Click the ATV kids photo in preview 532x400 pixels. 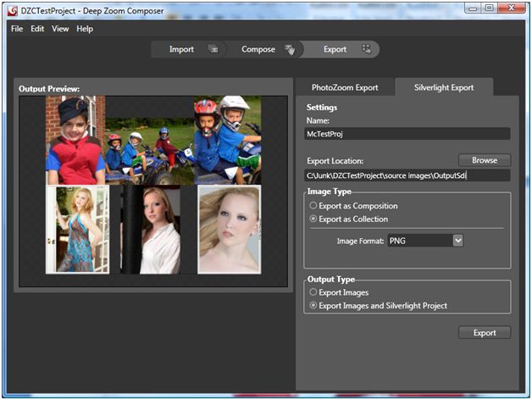click(147, 151)
